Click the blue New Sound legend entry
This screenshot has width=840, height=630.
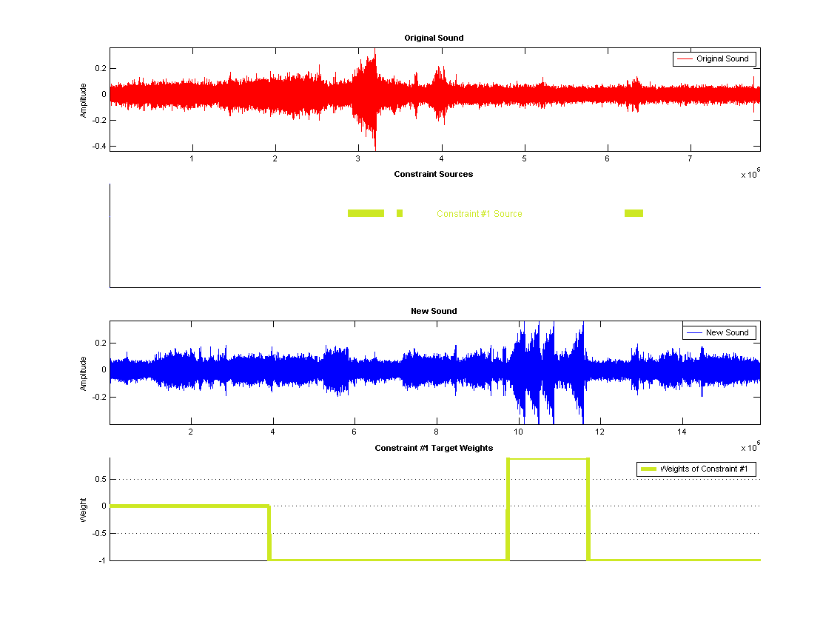719,333
